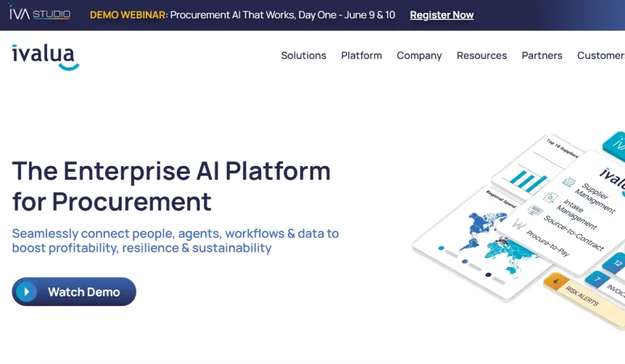
Task: Click the ivalua home logo
Action: (x=45, y=57)
